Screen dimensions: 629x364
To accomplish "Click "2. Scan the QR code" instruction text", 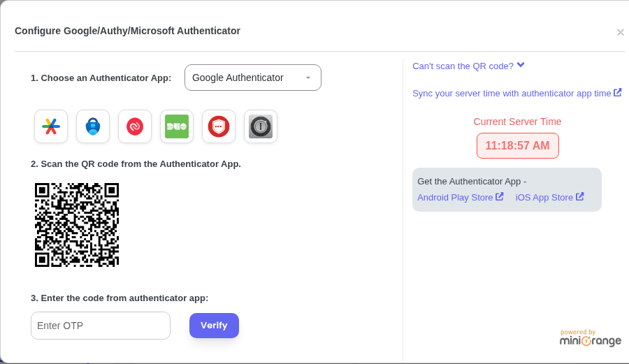I will click(136, 164).
